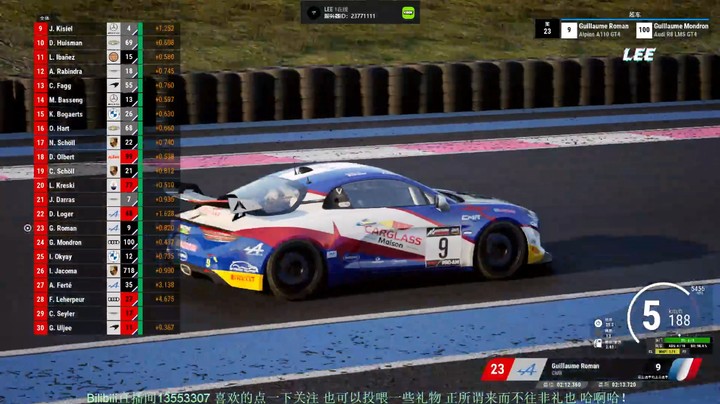Click the green badge in the top LEE banner
The height and width of the screenshot is (404, 720).
(408, 12)
